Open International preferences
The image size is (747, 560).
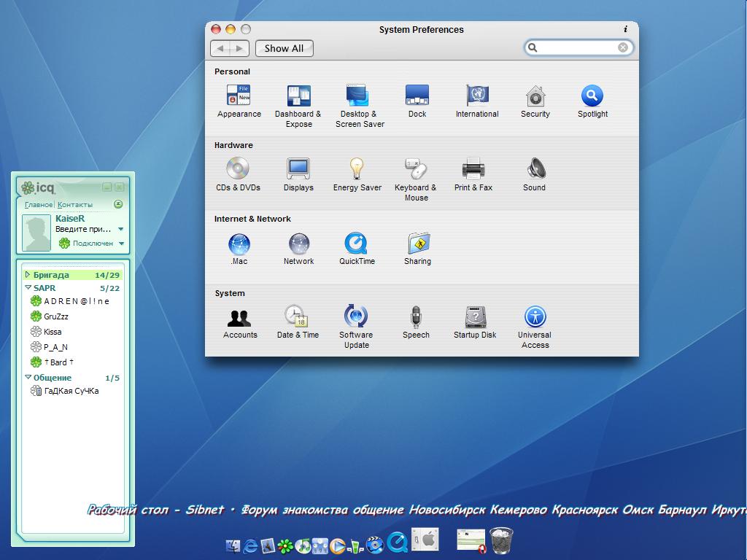pos(477,101)
